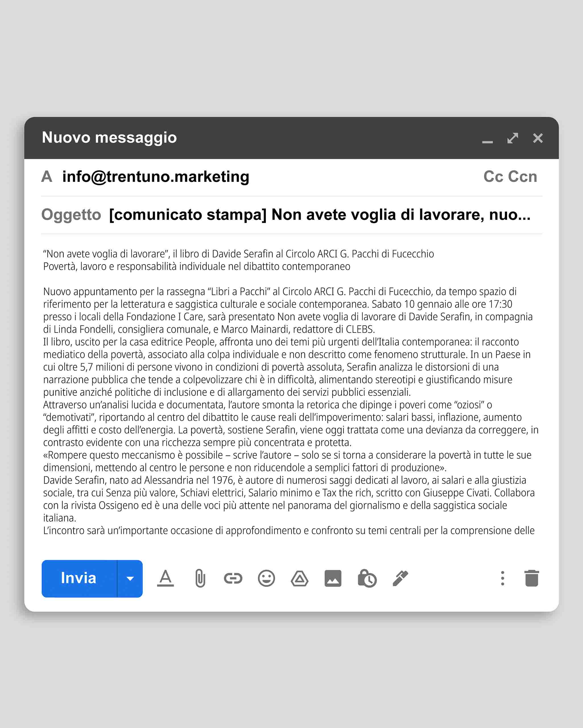This screenshot has width=583, height=728.
Task: Open text formatting options
Action: 165,578
